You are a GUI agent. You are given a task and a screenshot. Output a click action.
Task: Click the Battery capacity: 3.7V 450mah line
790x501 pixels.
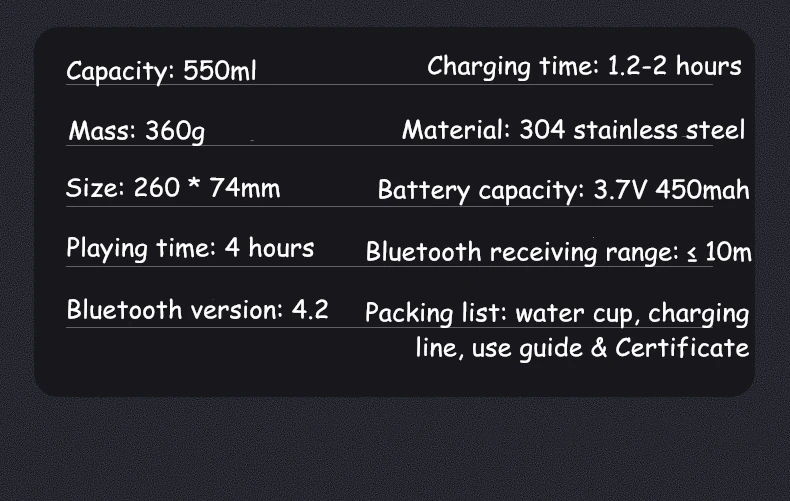[x=563, y=190]
